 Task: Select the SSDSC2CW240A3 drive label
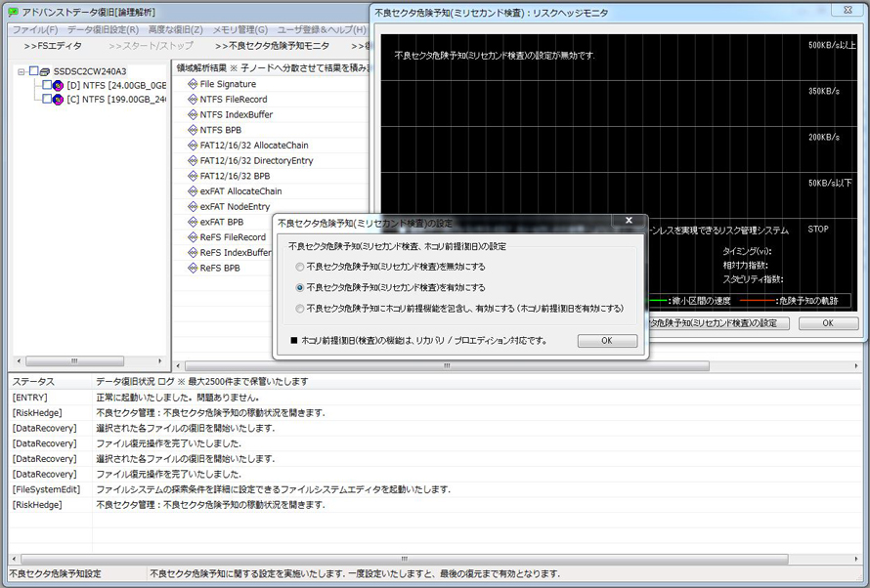tap(90, 71)
